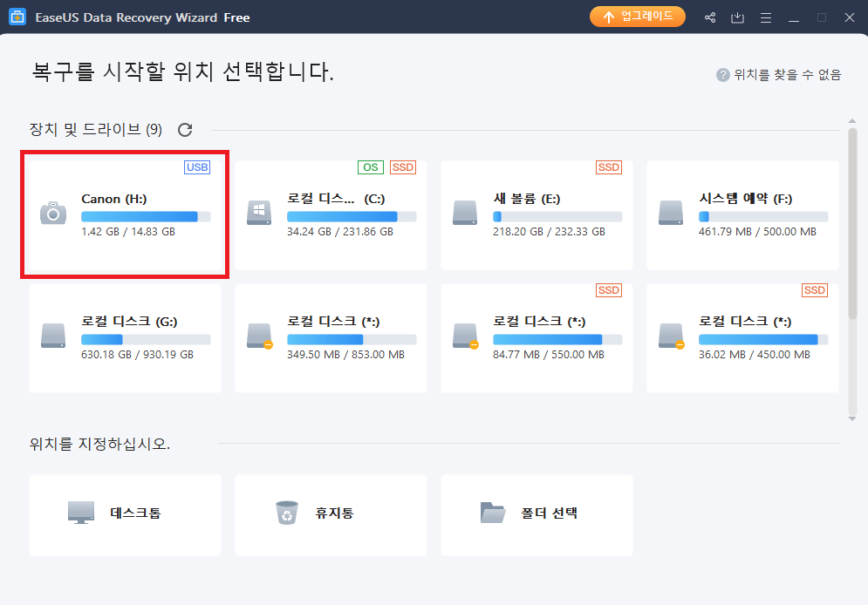This screenshot has height=605, width=868.
Task: Click the folder icon beside 폴더 선택
Action: pos(493,513)
